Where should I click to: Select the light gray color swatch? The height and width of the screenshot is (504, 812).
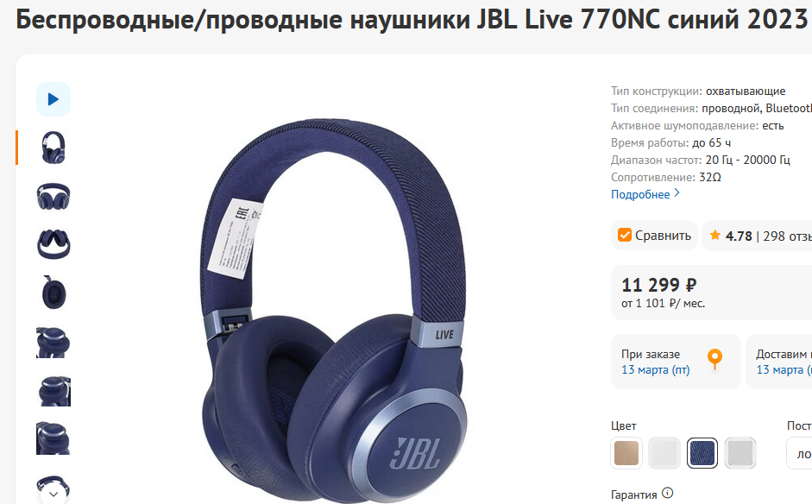pos(740,453)
